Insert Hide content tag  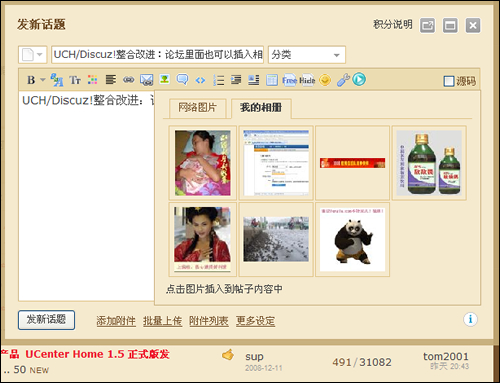pos(307,80)
